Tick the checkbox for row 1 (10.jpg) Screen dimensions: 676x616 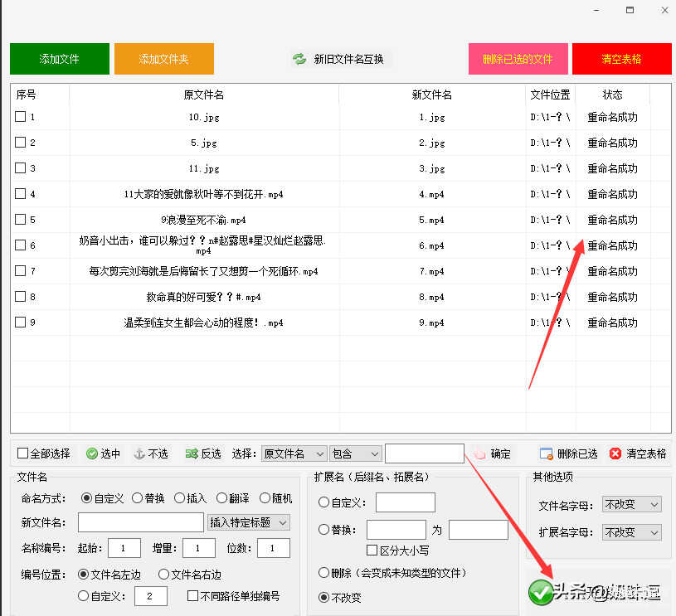tap(21, 117)
